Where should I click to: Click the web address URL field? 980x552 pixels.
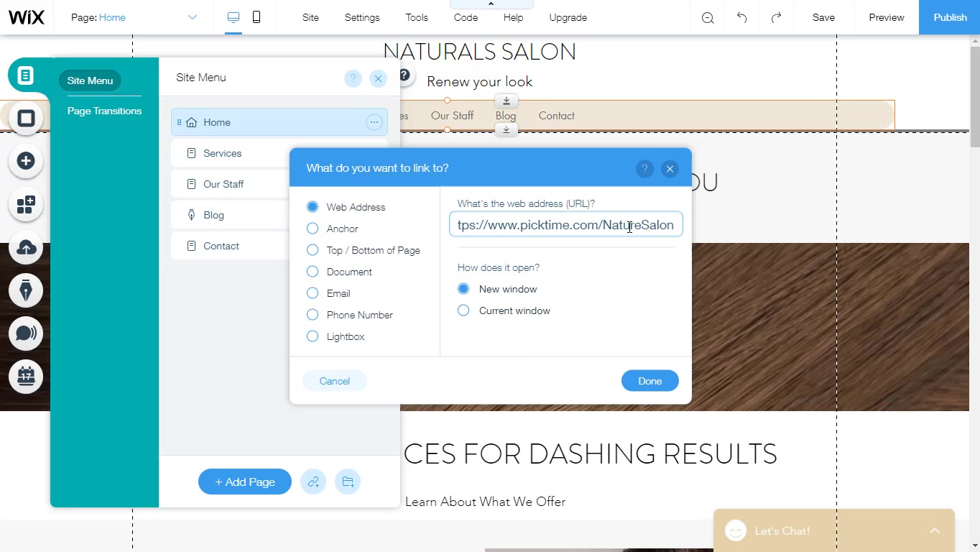[x=565, y=225]
